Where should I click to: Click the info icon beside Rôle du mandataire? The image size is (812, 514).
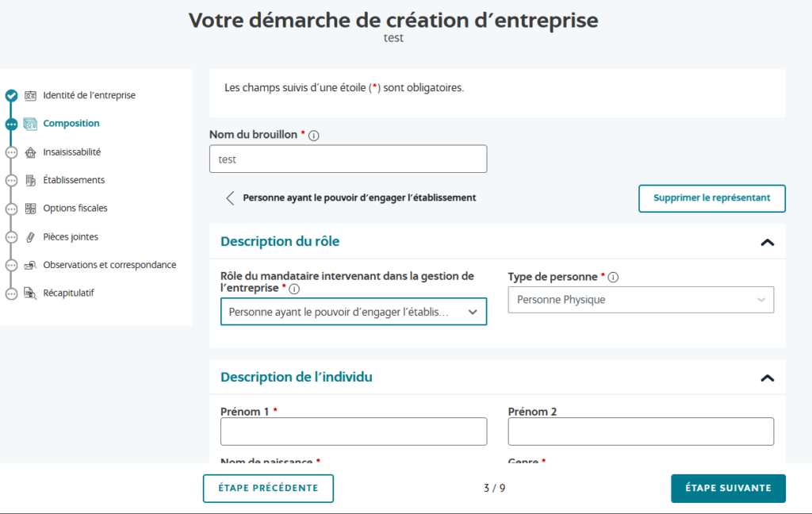click(294, 289)
